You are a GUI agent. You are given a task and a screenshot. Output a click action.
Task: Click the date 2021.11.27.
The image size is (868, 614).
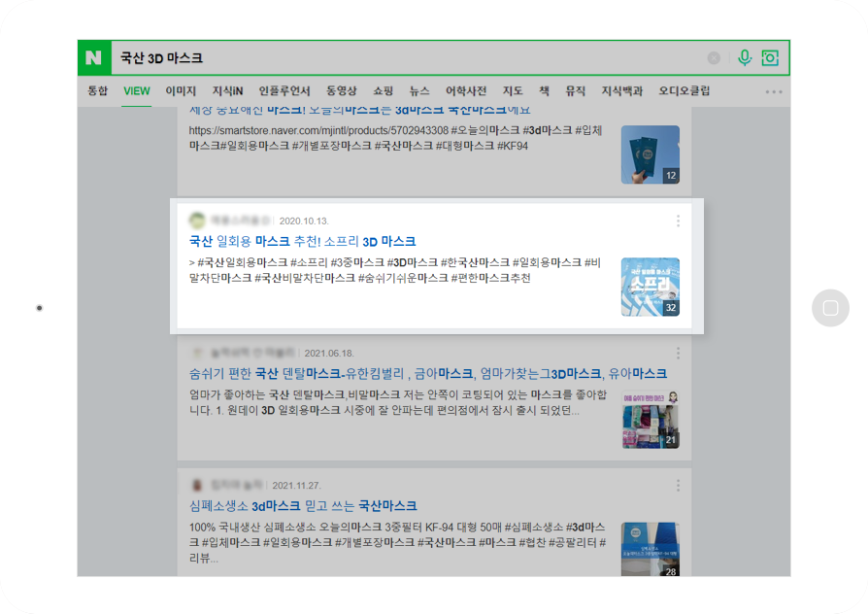[x=296, y=486]
